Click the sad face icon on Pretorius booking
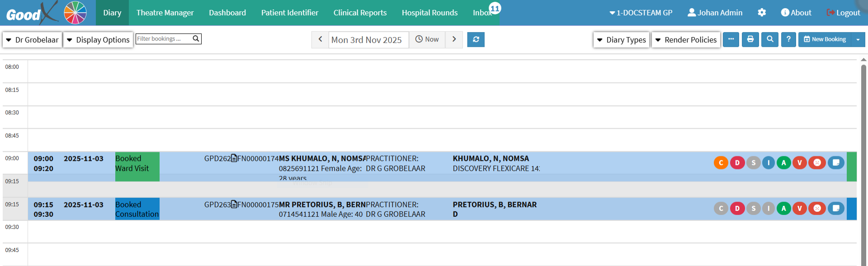This screenshot has width=868, height=266. tap(817, 208)
